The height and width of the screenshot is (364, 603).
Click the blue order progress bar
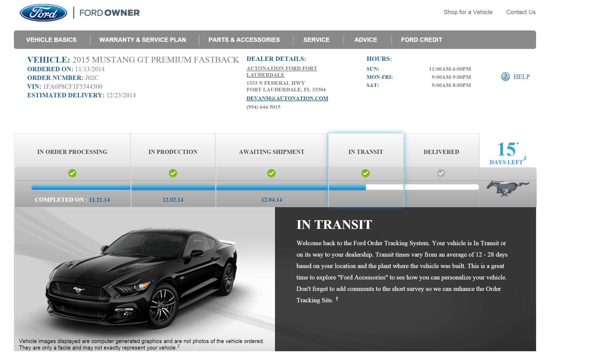199,187
